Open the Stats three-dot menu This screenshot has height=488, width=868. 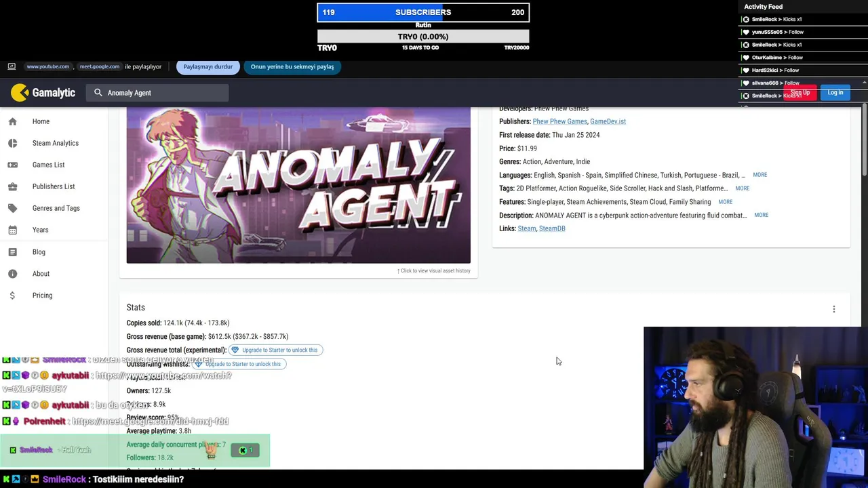click(x=833, y=309)
